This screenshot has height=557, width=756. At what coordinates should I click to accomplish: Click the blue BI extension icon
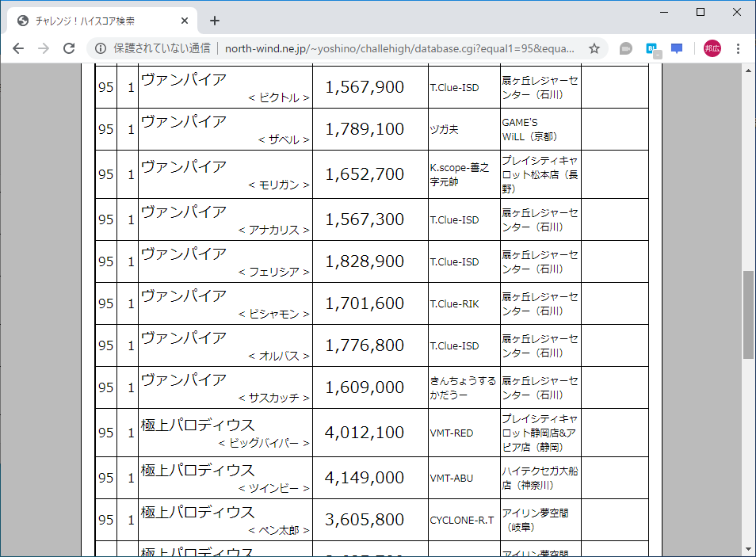[651, 48]
